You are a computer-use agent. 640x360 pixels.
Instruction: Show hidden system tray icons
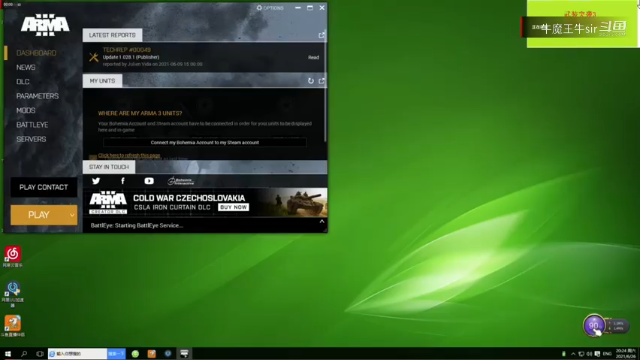tap(573, 354)
